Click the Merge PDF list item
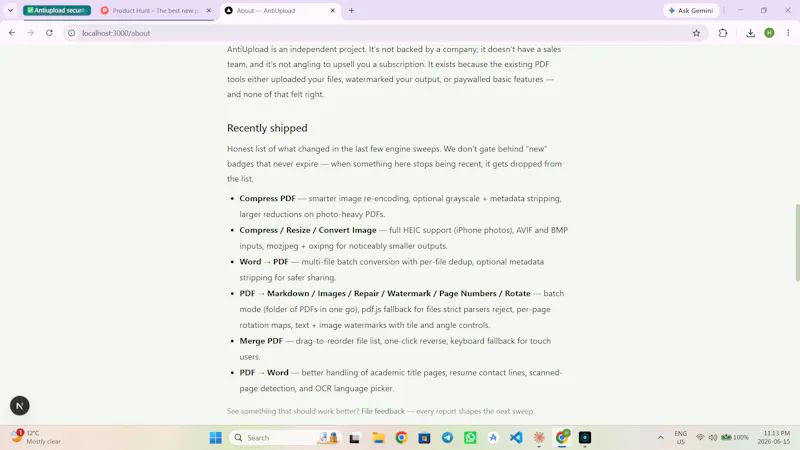 261,341
